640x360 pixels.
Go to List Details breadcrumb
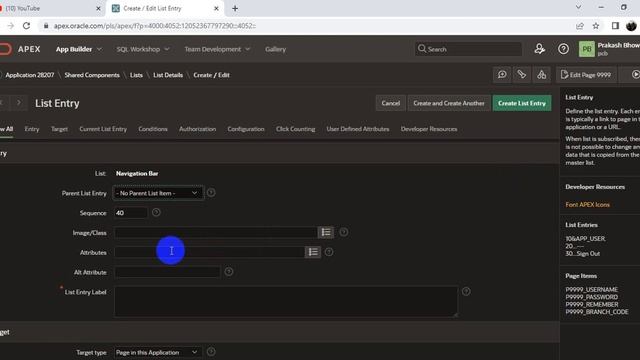pyautogui.click(x=168, y=75)
